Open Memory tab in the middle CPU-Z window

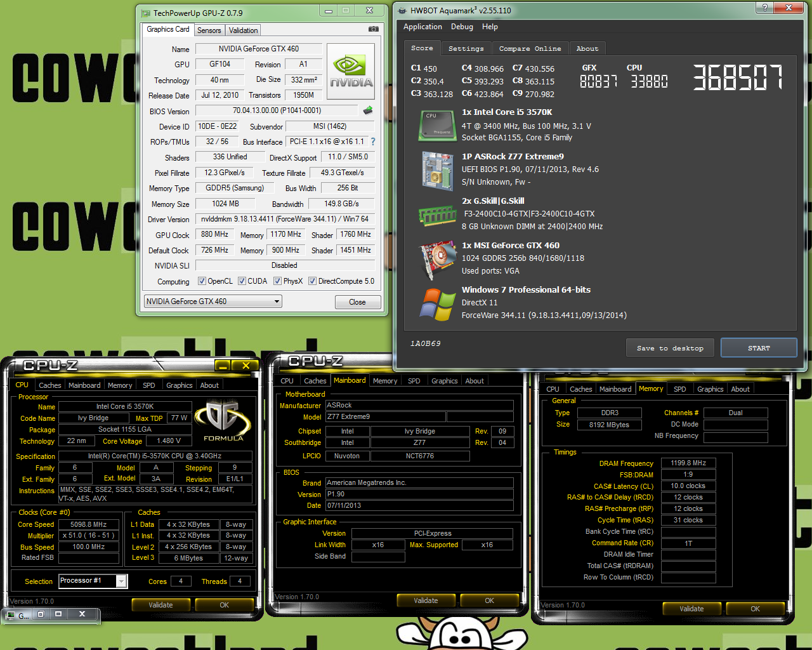385,381
